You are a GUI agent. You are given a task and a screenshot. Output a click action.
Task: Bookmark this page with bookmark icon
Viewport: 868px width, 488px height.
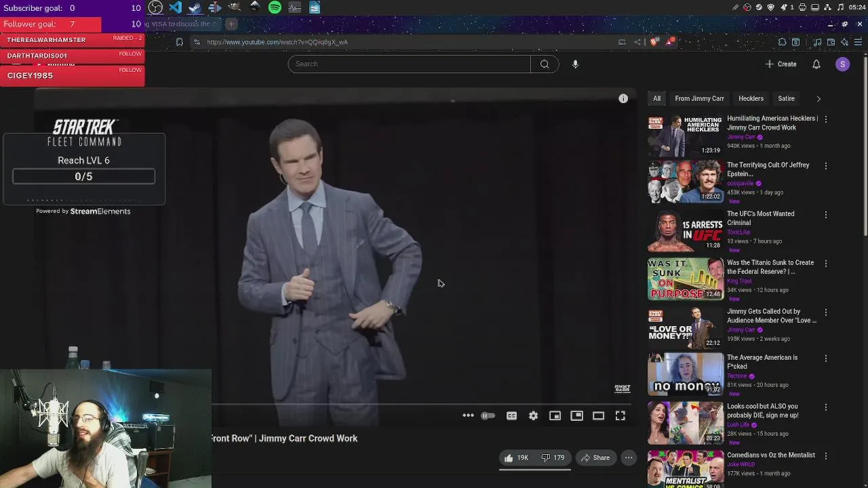179,42
